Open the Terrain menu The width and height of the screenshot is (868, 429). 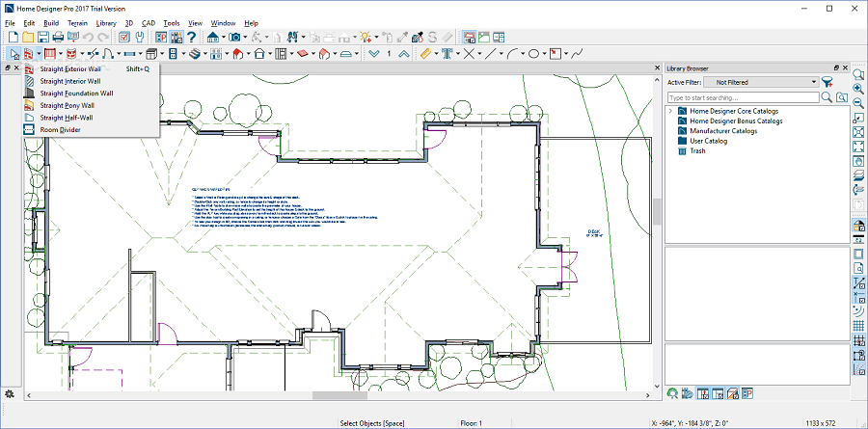tap(77, 23)
